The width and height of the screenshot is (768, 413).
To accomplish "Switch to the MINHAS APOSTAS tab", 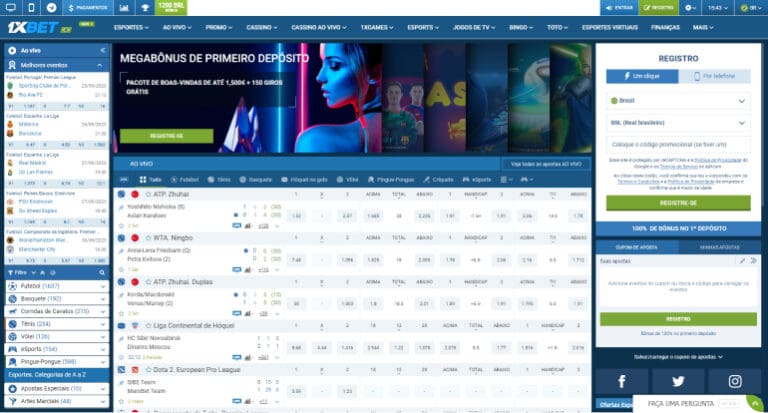I will click(720, 247).
